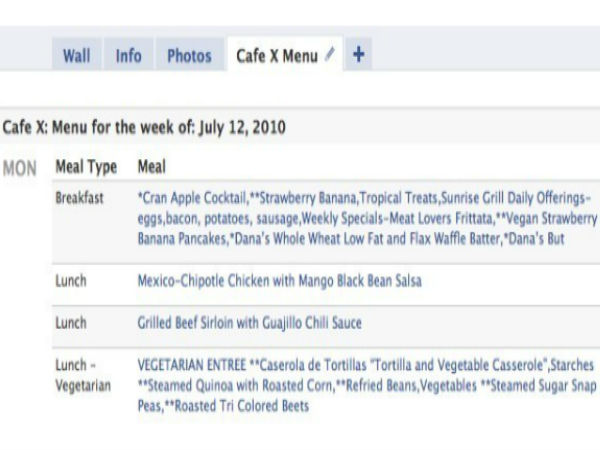
Task: Select the MON day label
Action: tap(19, 167)
